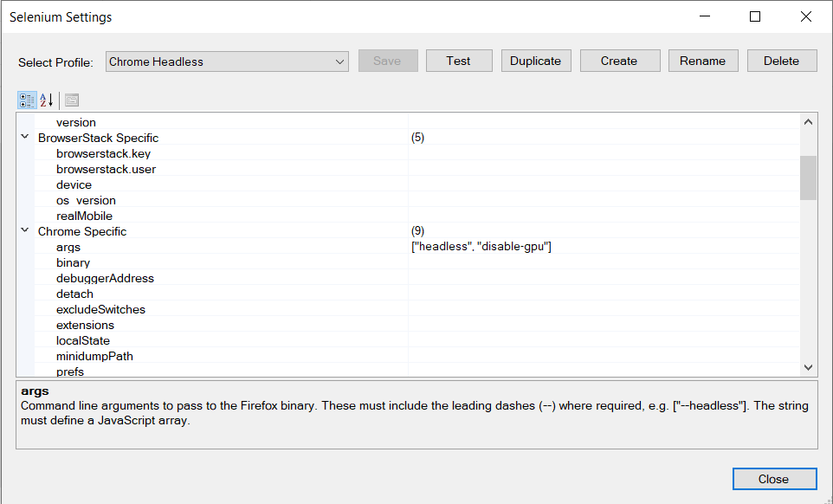
Task: Rename the selected profile
Action: point(702,60)
